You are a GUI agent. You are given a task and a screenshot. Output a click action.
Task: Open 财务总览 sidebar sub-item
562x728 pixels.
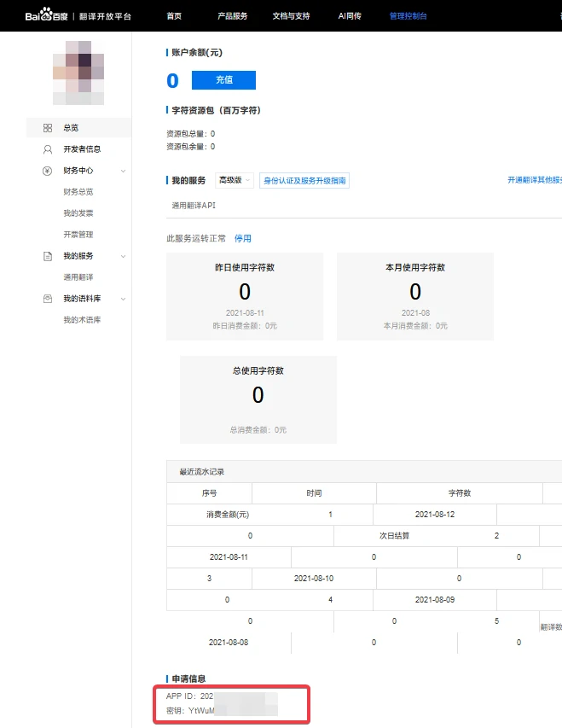pyautogui.click(x=78, y=192)
